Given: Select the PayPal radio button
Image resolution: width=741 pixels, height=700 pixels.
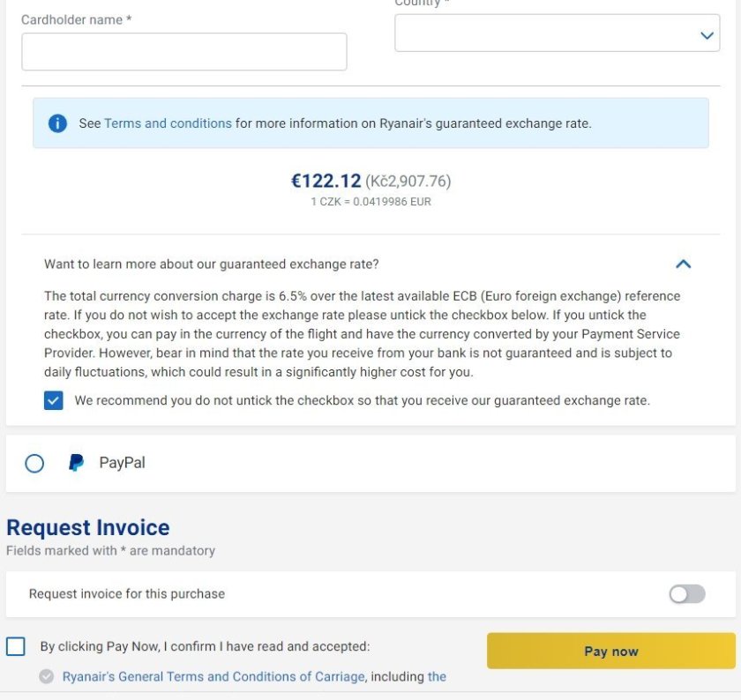Looking at the screenshot, I should tap(34, 463).
